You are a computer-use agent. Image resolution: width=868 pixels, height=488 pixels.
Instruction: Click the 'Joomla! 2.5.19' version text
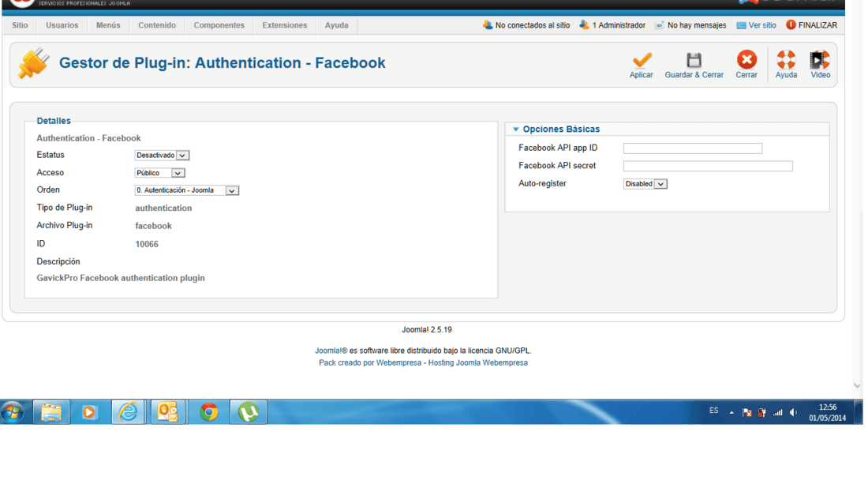point(427,329)
